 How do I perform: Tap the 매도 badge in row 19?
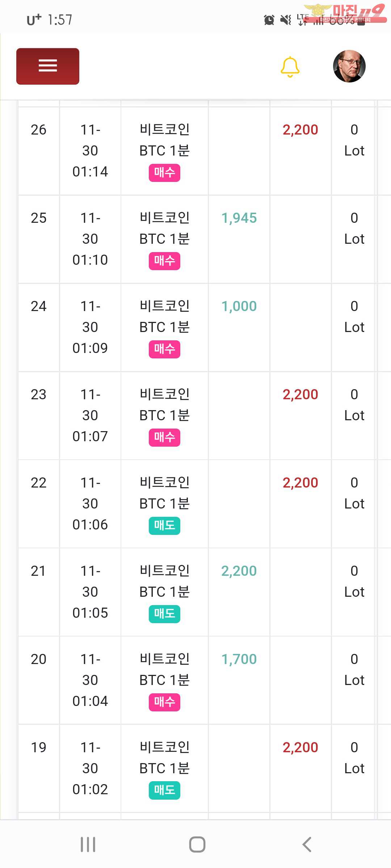pos(164,790)
